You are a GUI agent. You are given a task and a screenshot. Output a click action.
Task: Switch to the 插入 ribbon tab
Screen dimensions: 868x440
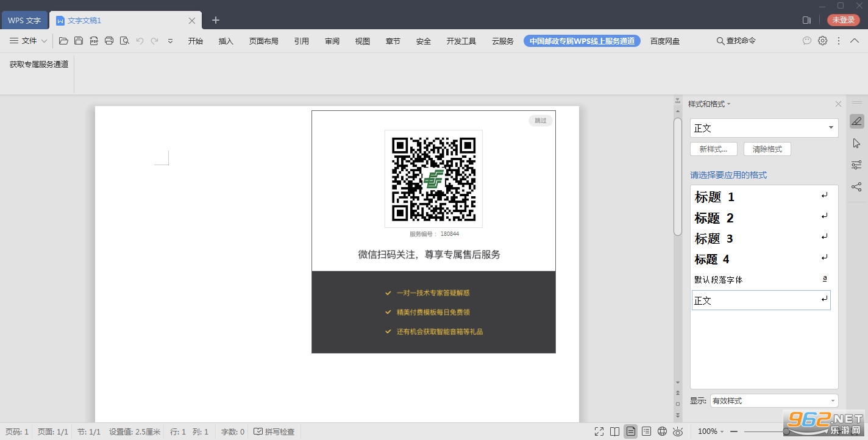click(226, 41)
